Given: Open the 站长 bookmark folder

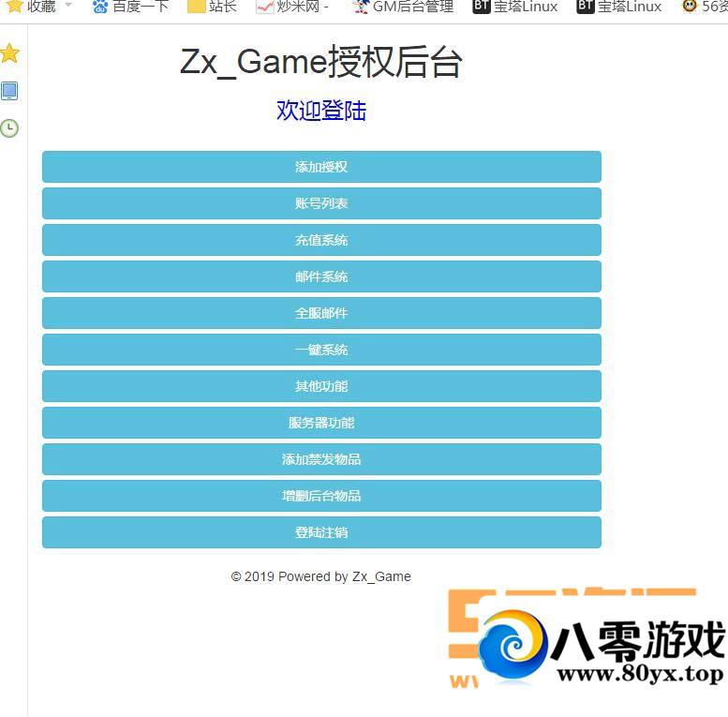Looking at the screenshot, I should [212, 7].
